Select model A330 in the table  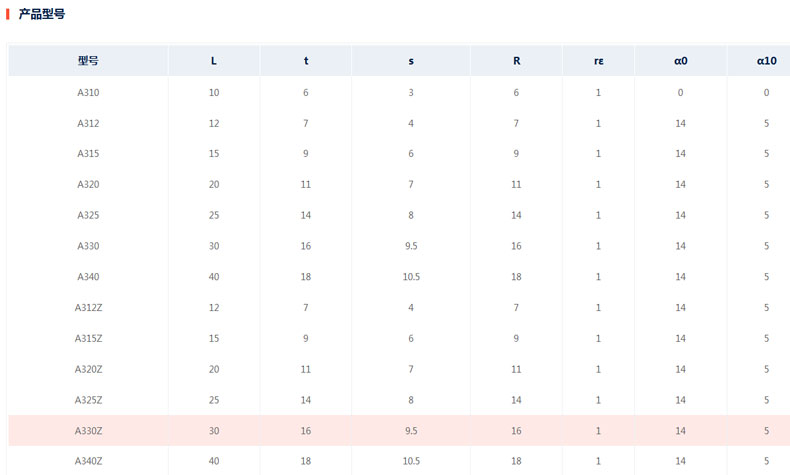[88, 246]
